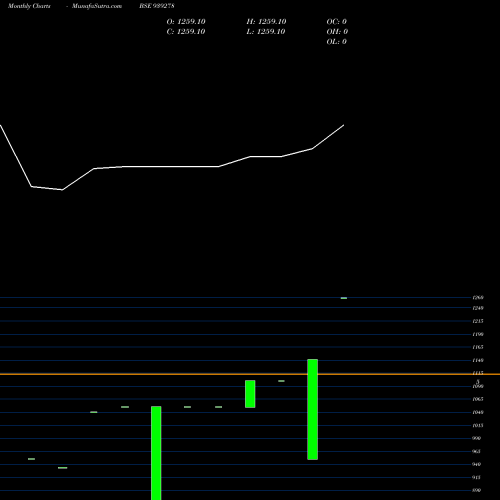The width and height of the screenshot is (500, 500).
Task: Click the 915 price axis label
Action: [477, 477]
